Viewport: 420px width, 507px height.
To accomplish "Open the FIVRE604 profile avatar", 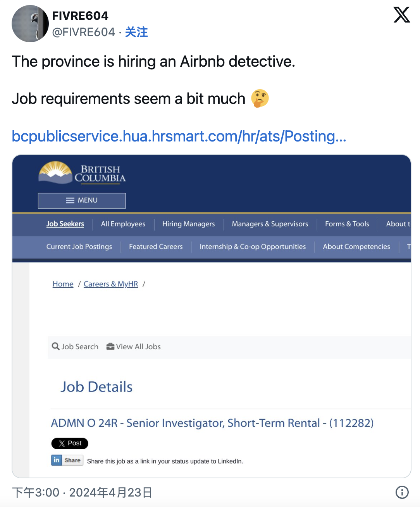I will point(30,24).
